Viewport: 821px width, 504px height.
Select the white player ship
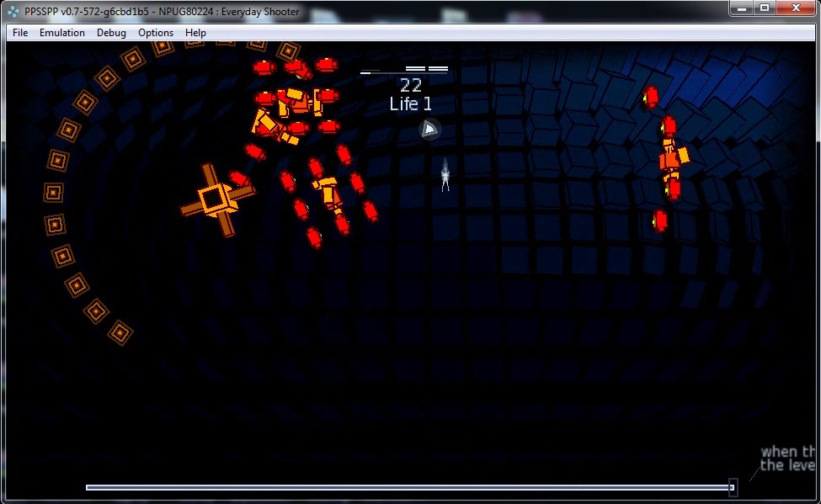(445, 176)
